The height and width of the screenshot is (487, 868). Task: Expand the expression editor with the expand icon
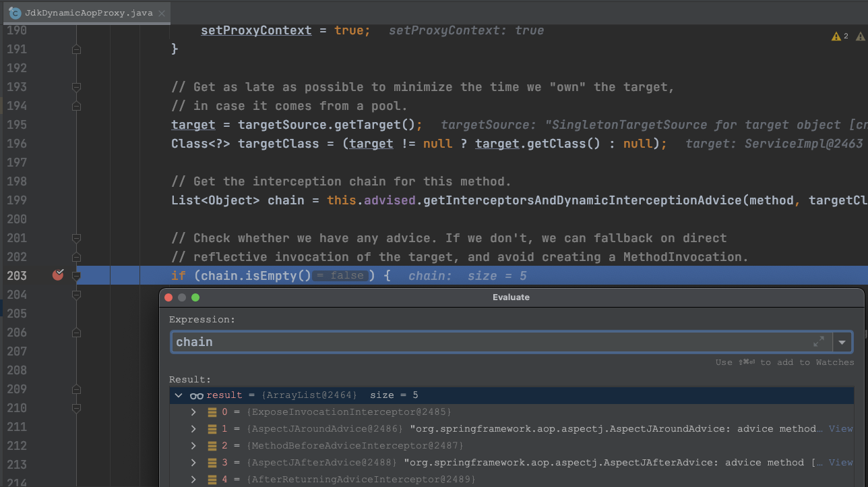tap(819, 342)
